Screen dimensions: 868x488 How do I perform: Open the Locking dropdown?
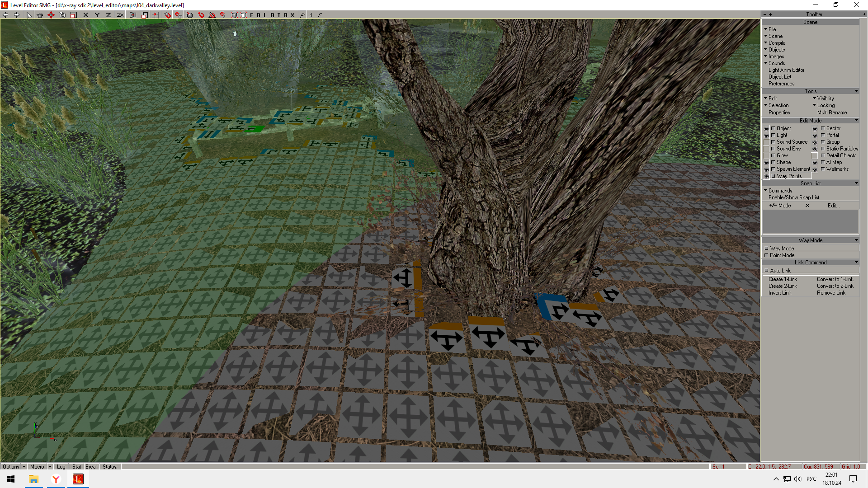(826, 105)
